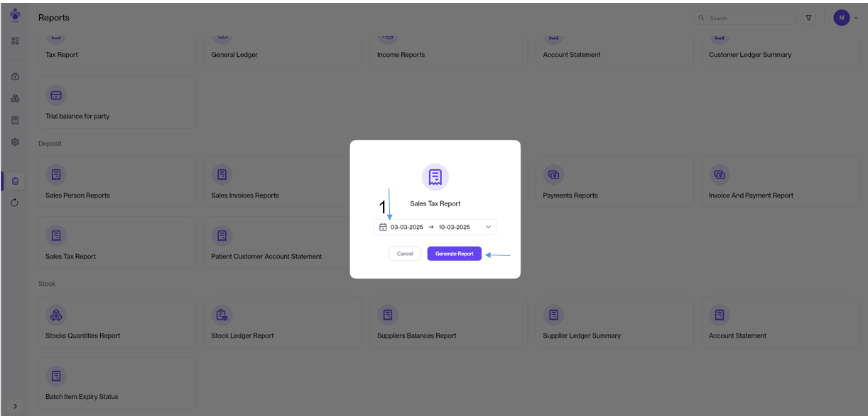Open the dashboard grid icon in sidebar
868x416 pixels.
click(x=15, y=41)
